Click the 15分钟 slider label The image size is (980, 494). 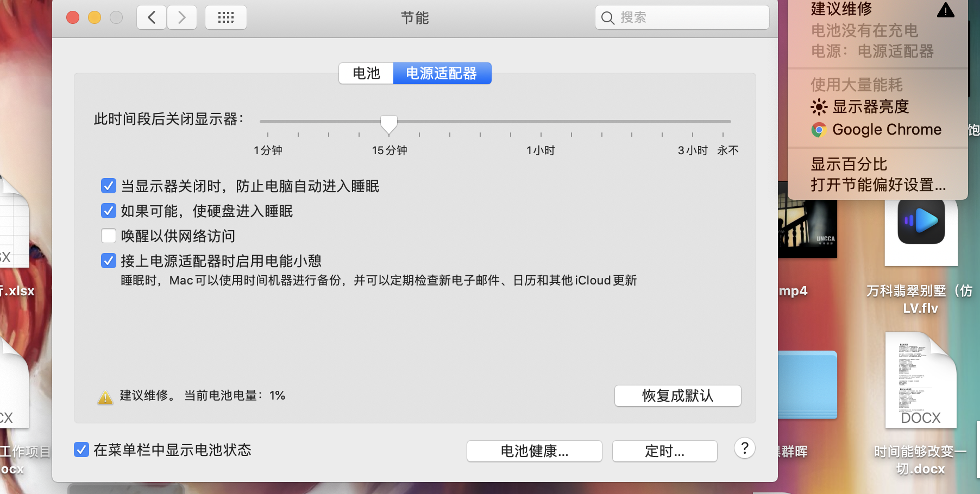pos(390,150)
